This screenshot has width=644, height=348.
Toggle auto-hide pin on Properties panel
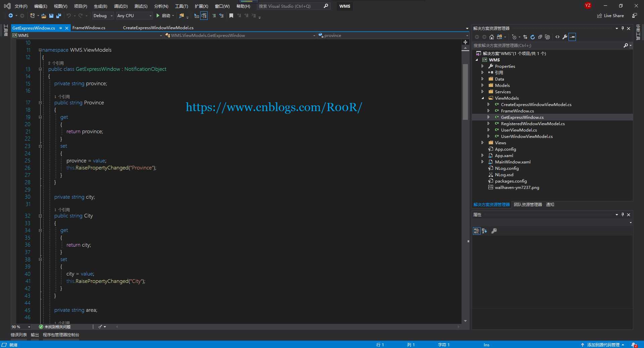click(x=623, y=215)
